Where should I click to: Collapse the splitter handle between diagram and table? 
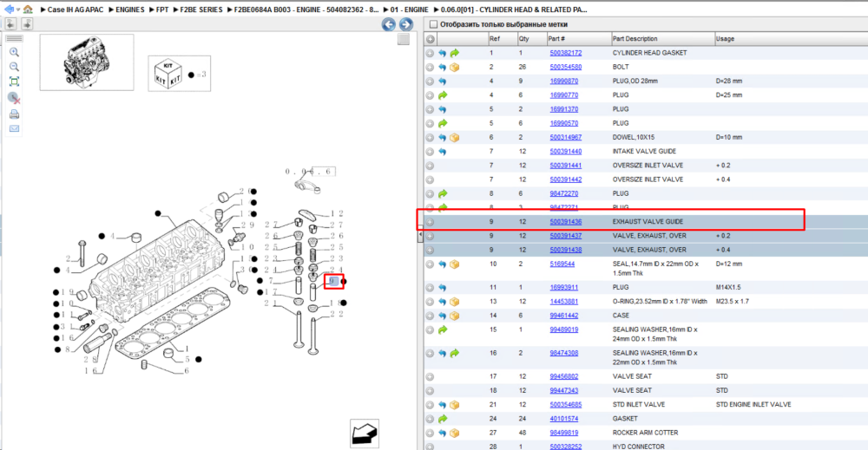pyautogui.click(x=419, y=236)
